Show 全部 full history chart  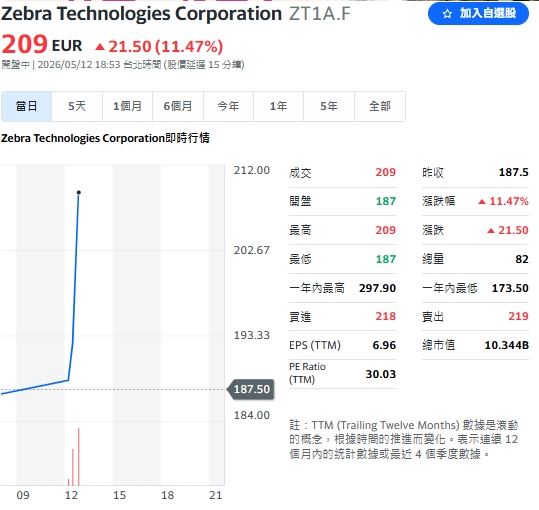[380, 106]
